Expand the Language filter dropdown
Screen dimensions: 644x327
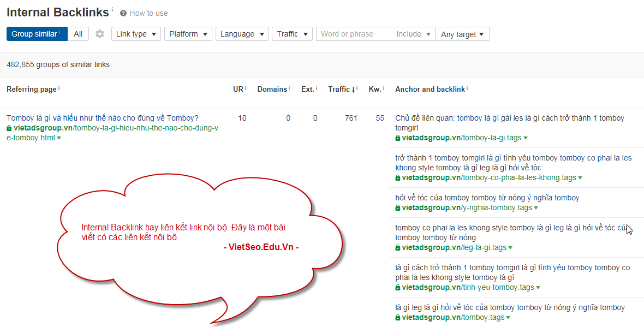click(241, 34)
